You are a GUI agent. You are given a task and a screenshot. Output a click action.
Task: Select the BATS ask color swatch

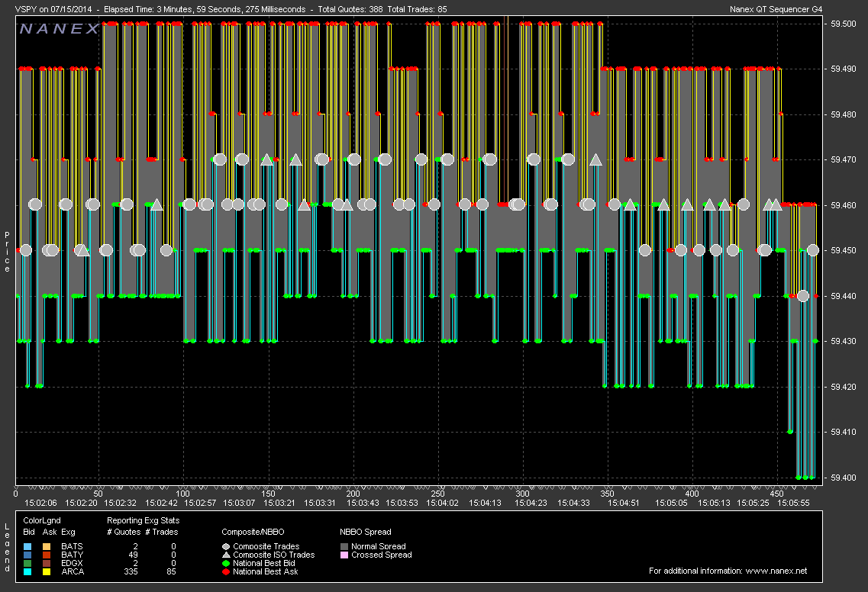(x=47, y=547)
